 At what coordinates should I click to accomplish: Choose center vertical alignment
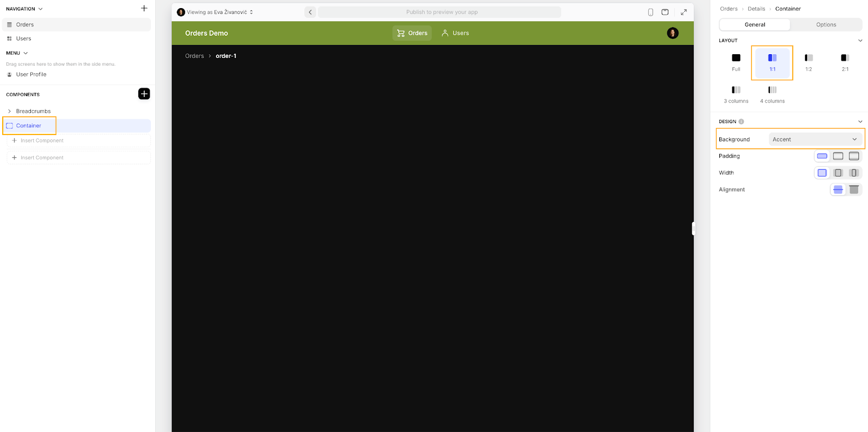(x=838, y=190)
